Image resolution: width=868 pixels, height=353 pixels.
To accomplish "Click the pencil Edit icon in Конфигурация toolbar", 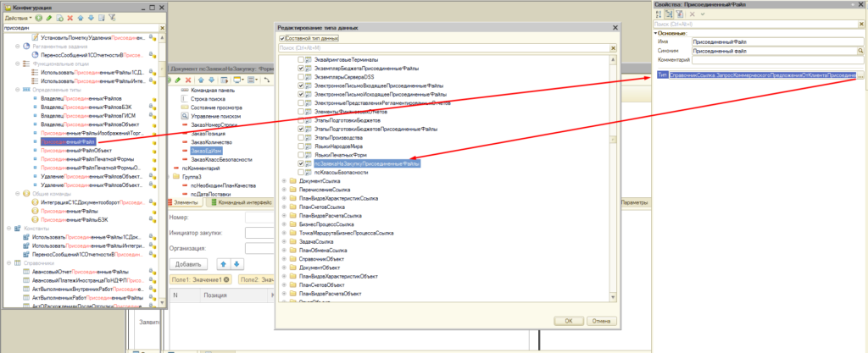I will click(48, 19).
